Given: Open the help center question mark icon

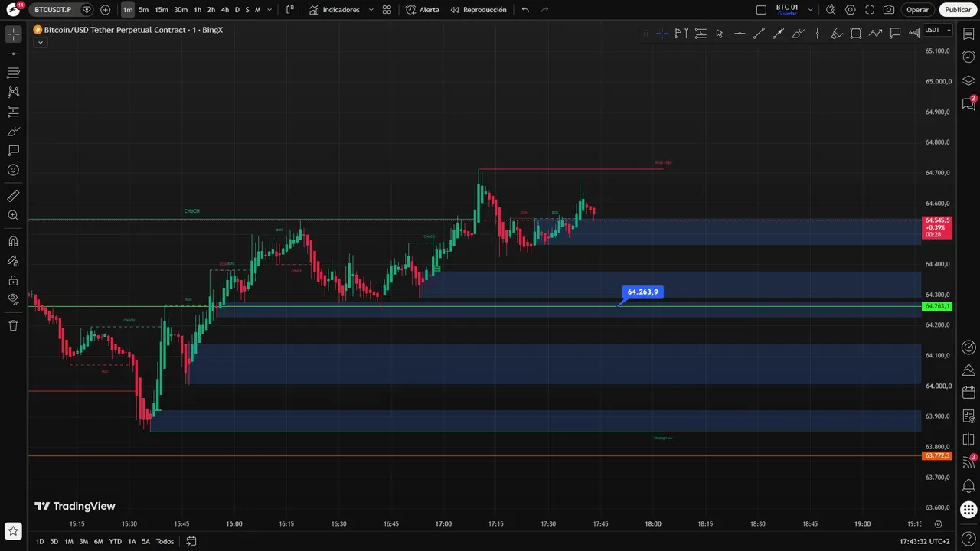Looking at the screenshot, I should 969,540.
